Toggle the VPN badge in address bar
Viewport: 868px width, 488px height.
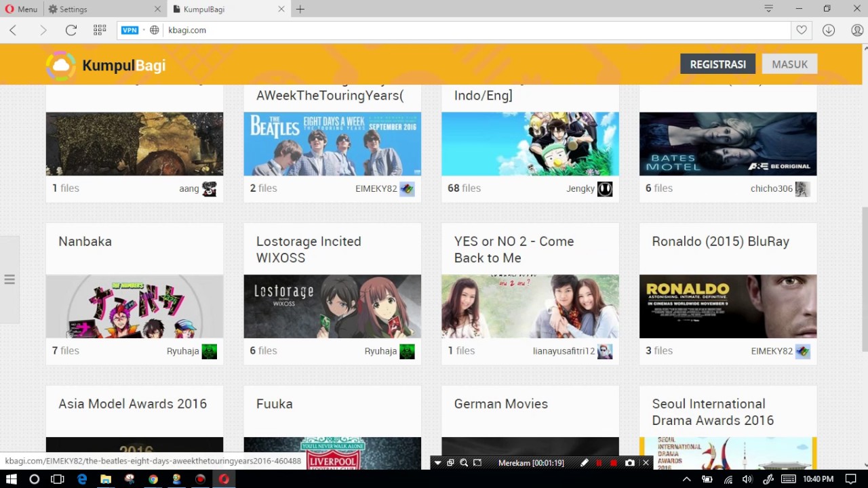[x=130, y=30]
